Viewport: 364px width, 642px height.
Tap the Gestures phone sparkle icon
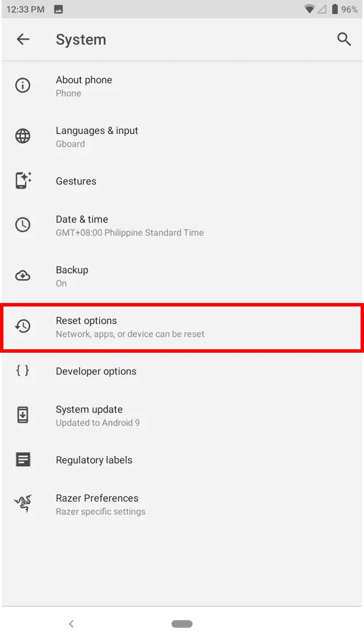(23, 181)
